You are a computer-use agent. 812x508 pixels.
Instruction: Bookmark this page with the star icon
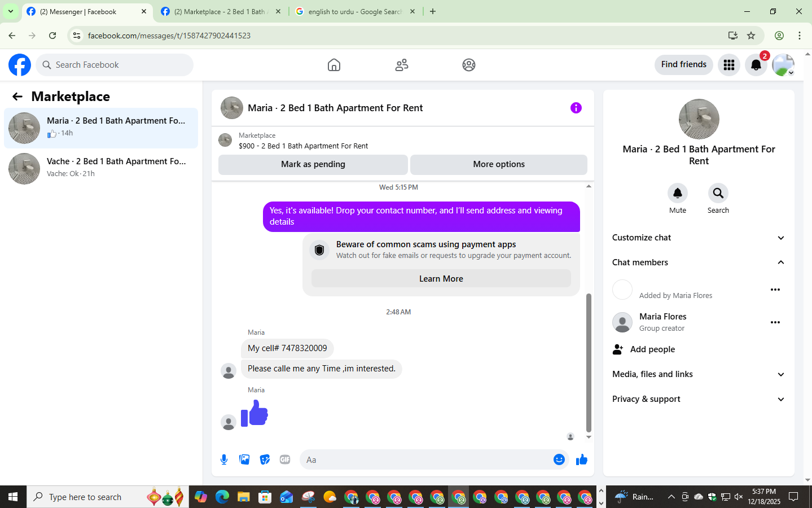pyautogui.click(x=751, y=36)
